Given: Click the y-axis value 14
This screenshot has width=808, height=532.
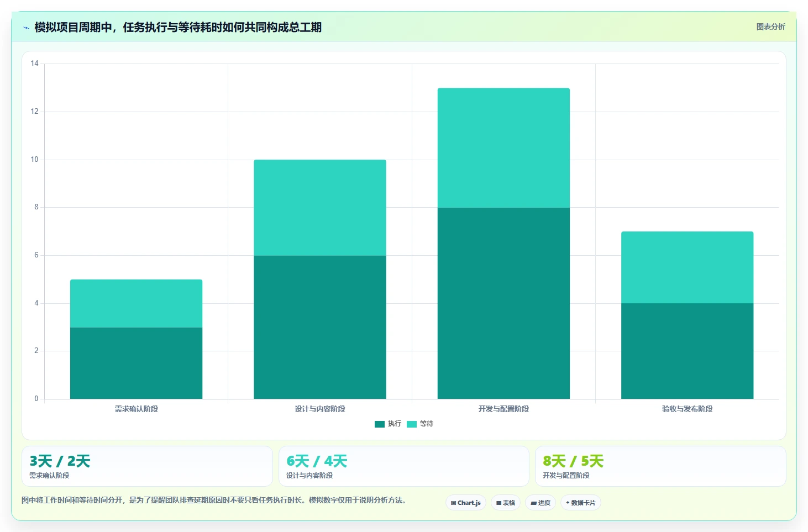Looking at the screenshot, I should [x=35, y=64].
